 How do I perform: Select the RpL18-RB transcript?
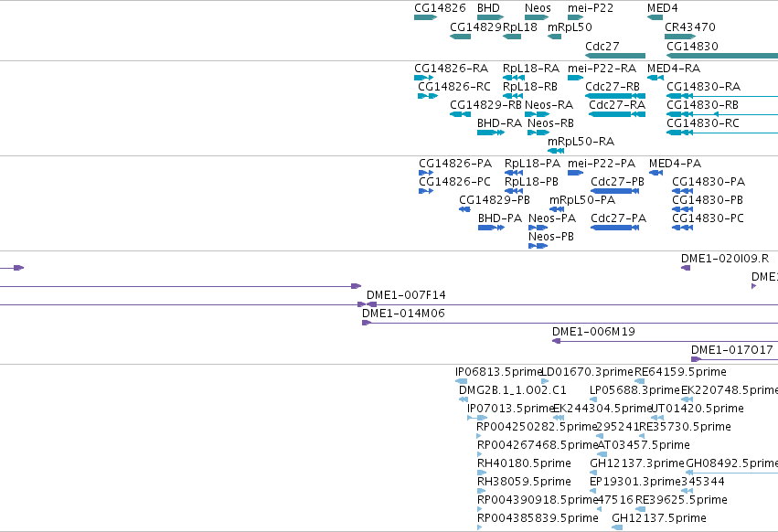pyautogui.click(x=513, y=96)
